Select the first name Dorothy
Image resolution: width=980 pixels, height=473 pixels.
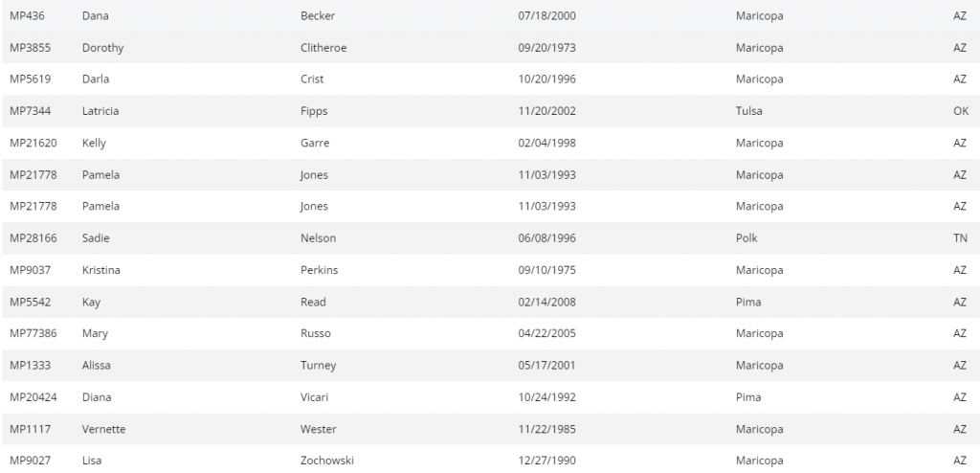tap(102, 48)
